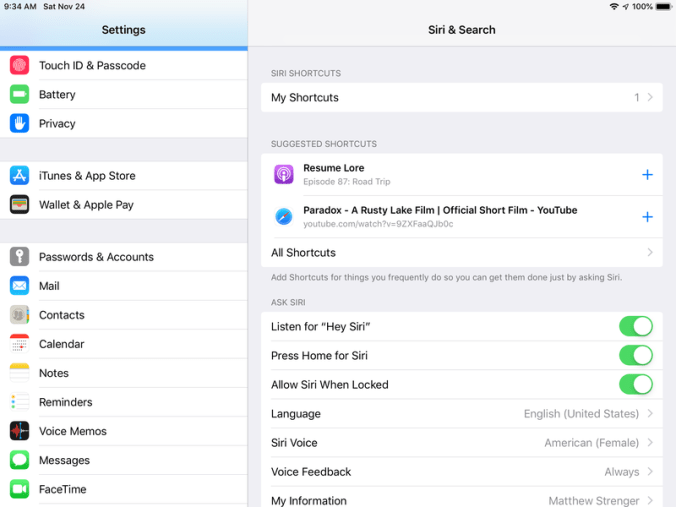Select the iTunes & App Store icon

tap(19, 175)
